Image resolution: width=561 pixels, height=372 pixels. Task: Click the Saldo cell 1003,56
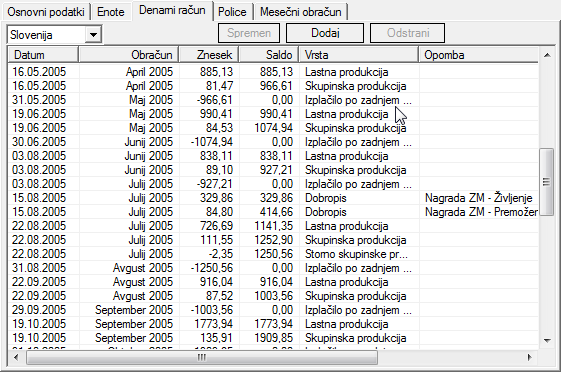pos(273,296)
